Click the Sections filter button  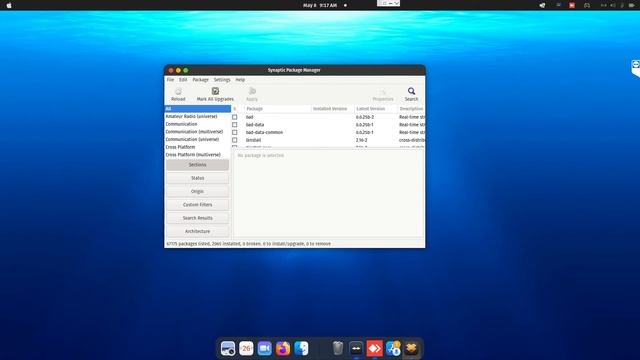tap(198, 165)
